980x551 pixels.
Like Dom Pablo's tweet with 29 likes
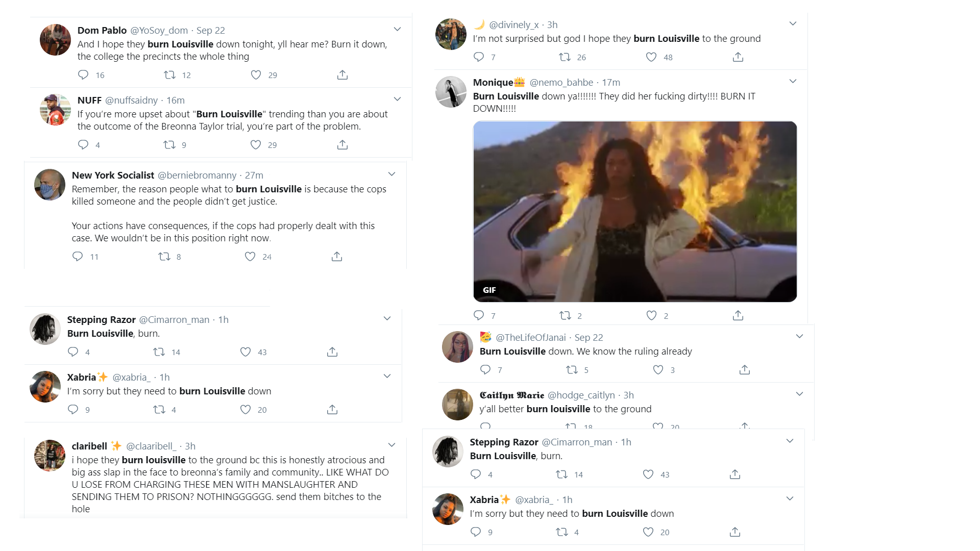pyautogui.click(x=256, y=75)
